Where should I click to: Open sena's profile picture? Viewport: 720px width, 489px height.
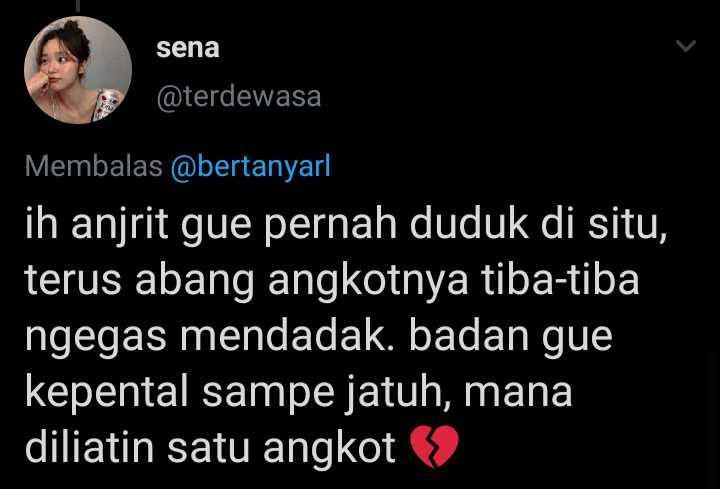click(78, 70)
